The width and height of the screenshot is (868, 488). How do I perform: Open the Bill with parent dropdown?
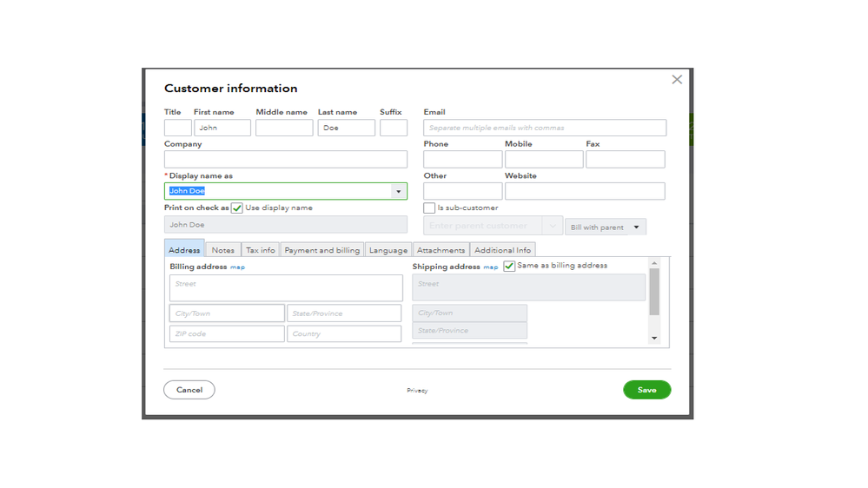pyautogui.click(x=605, y=227)
